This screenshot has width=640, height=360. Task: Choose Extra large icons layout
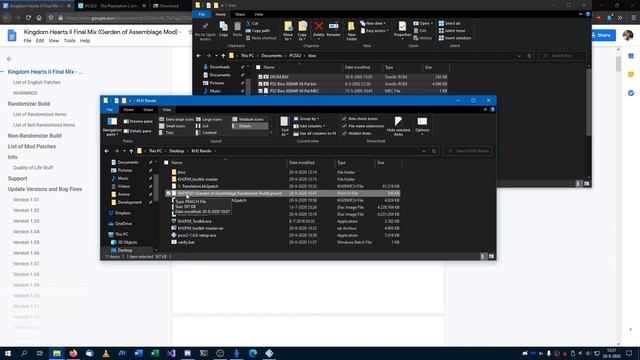point(176,119)
